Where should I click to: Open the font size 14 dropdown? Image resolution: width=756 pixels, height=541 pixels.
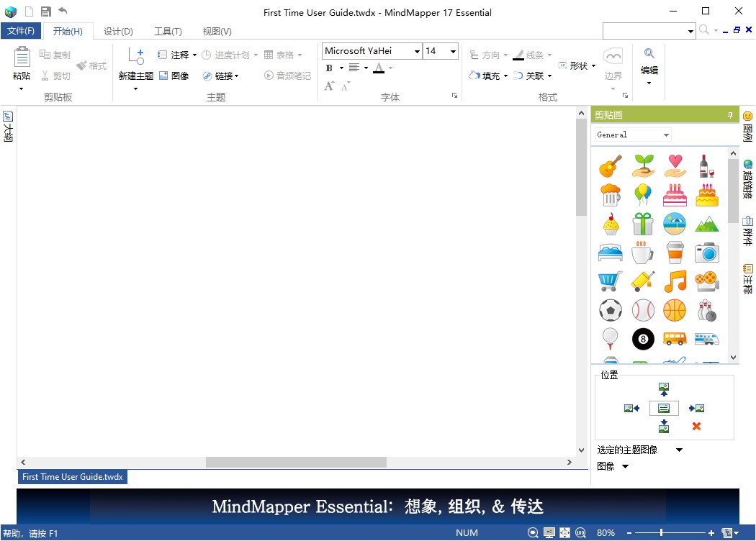tap(453, 51)
